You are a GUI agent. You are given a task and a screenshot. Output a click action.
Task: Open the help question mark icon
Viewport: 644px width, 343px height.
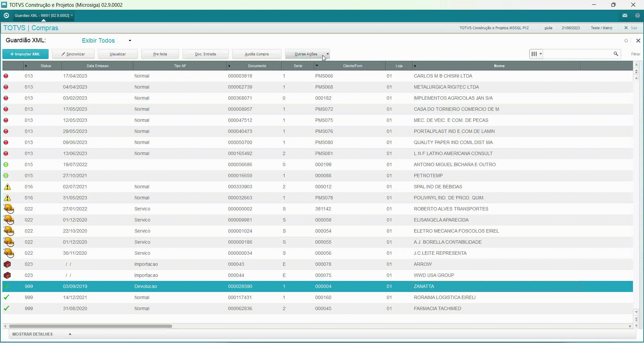(637, 15)
